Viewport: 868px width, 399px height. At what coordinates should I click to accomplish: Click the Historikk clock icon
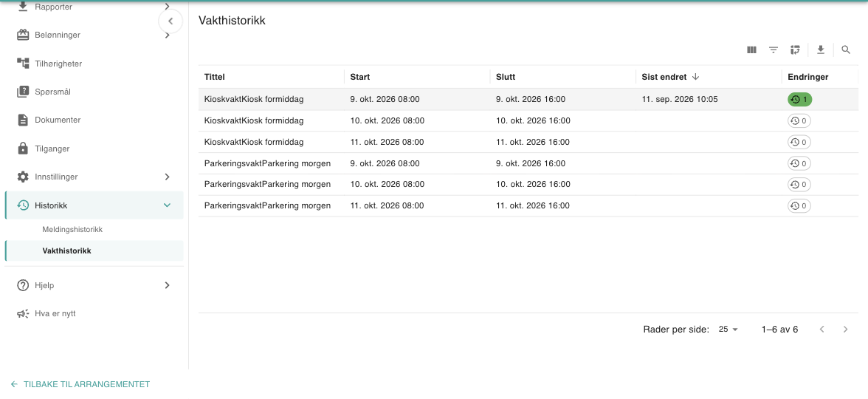point(23,205)
